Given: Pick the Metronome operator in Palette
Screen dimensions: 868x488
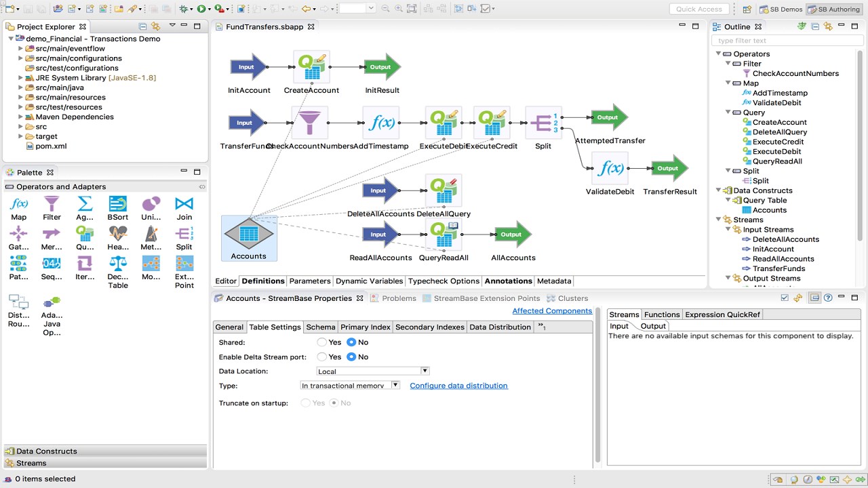Looking at the screenshot, I should pos(151,239).
